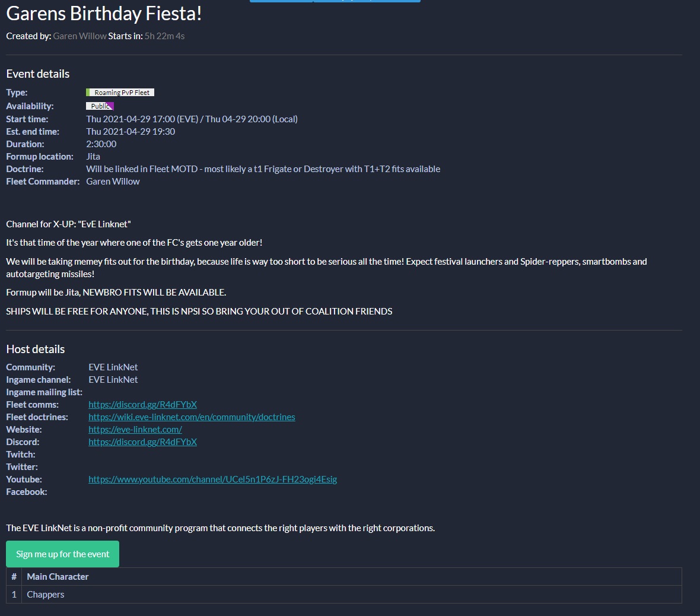Screen dimensions: 700x616
Task: Click the blue button at the top of the page
Action: (335, 2)
